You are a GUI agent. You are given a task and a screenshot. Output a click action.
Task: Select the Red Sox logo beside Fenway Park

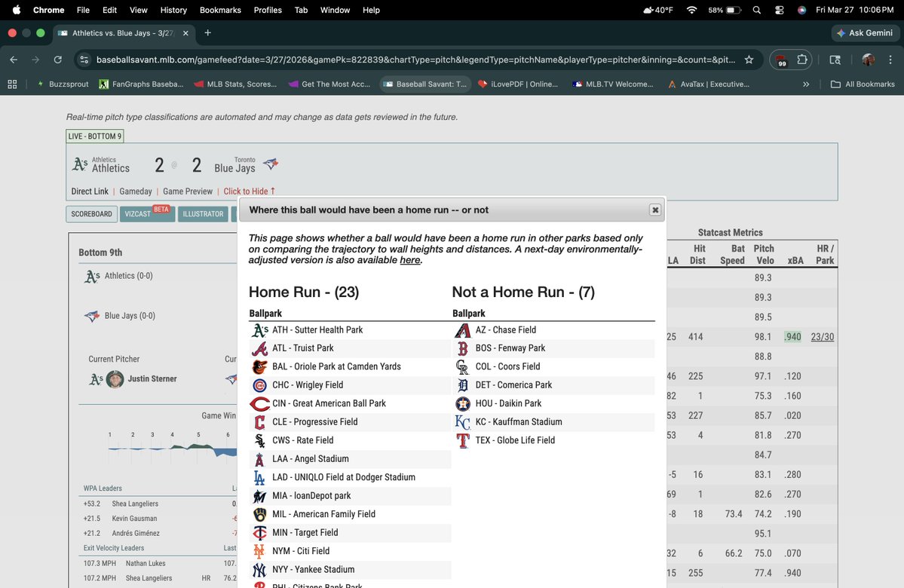click(462, 348)
